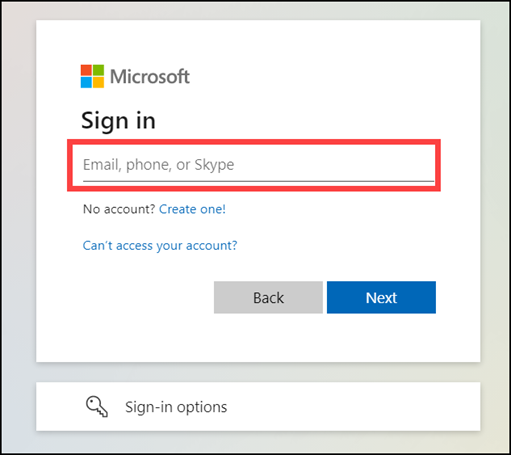Focus the Email, phone, or Skype field
The height and width of the screenshot is (455, 511).
[258, 165]
